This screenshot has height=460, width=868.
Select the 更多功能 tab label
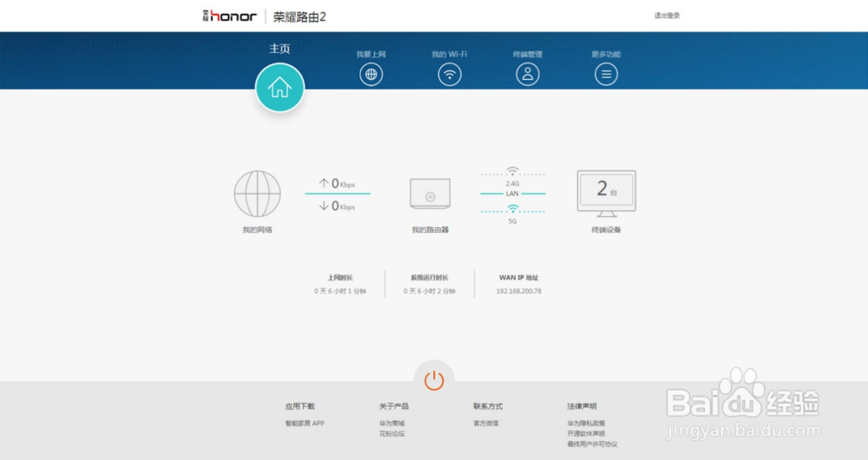[606, 55]
